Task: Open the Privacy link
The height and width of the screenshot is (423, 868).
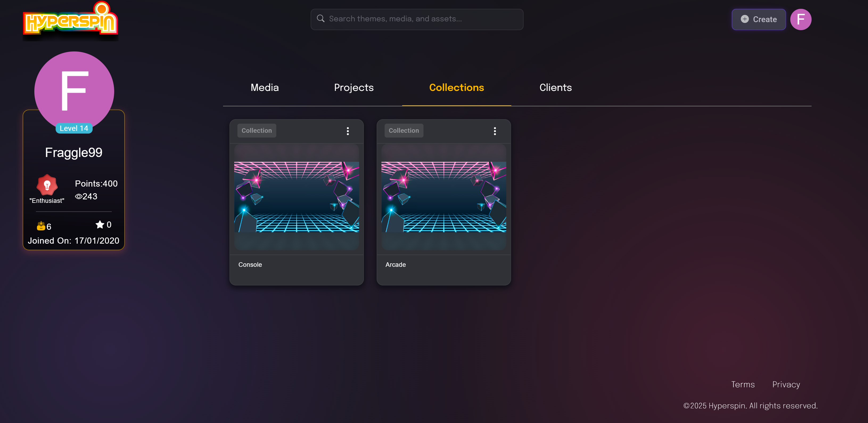Action: coord(785,384)
